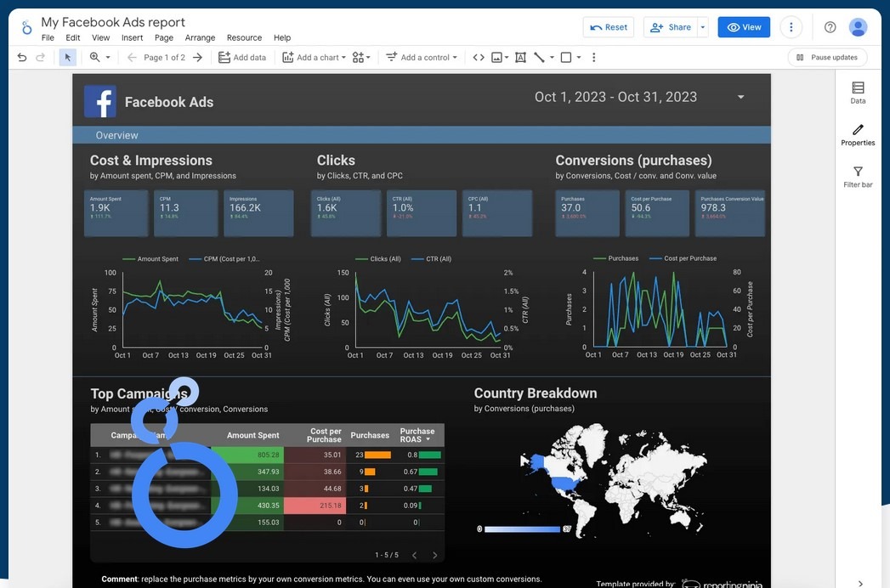Open the three-dot menu beside View

791,26
